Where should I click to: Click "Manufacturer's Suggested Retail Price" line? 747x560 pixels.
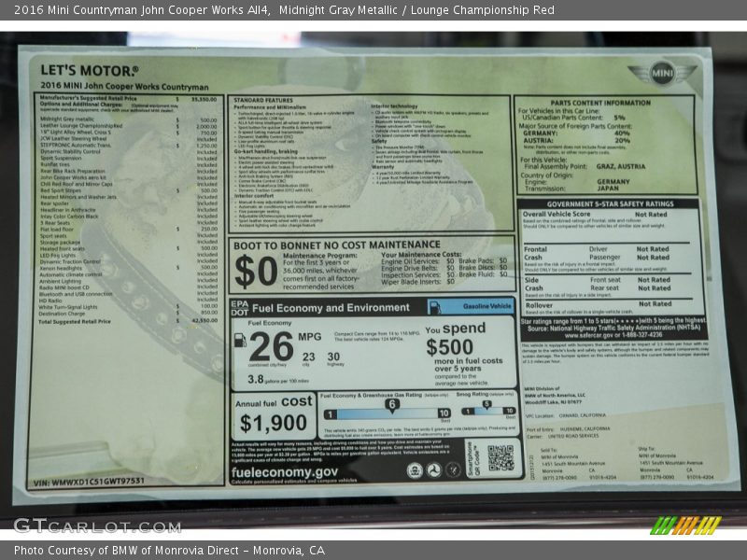[128, 99]
